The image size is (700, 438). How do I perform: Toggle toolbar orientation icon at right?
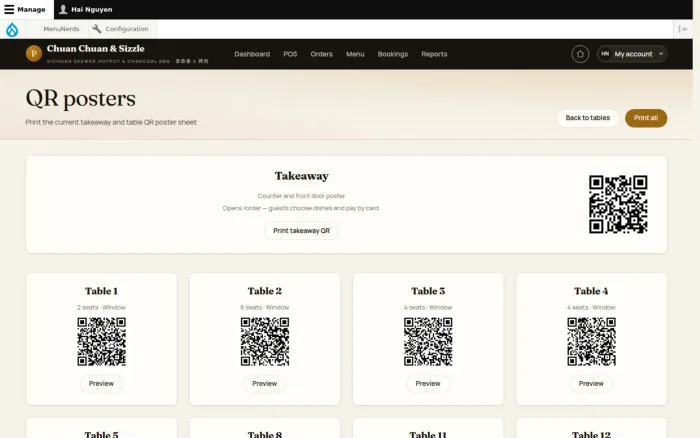click(x=683, y=29)
